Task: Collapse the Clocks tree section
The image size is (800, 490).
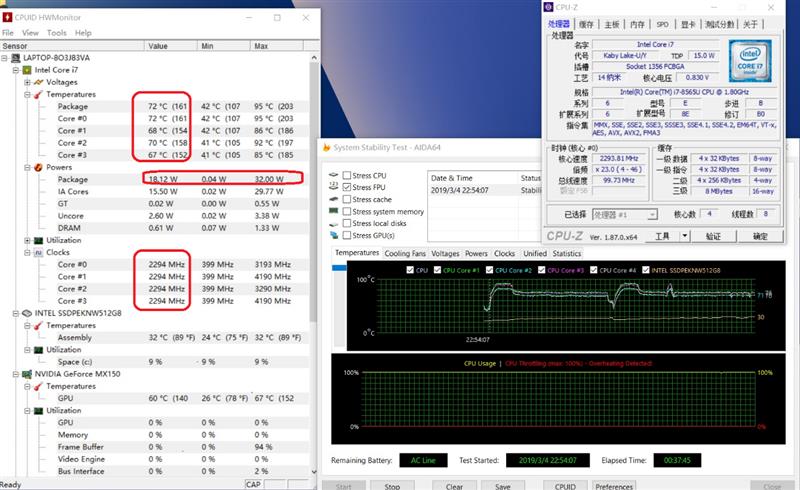Action: tap(26, 252)
